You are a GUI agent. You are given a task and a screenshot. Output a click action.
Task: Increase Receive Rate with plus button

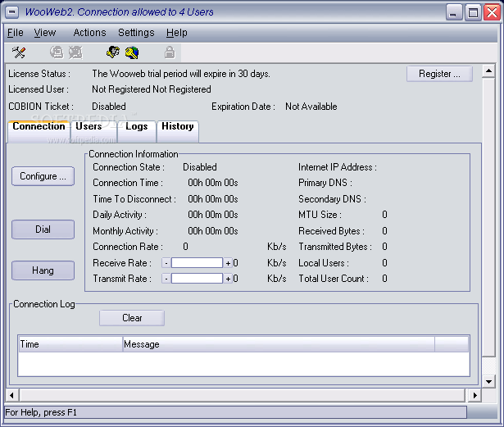coord(228,263)
